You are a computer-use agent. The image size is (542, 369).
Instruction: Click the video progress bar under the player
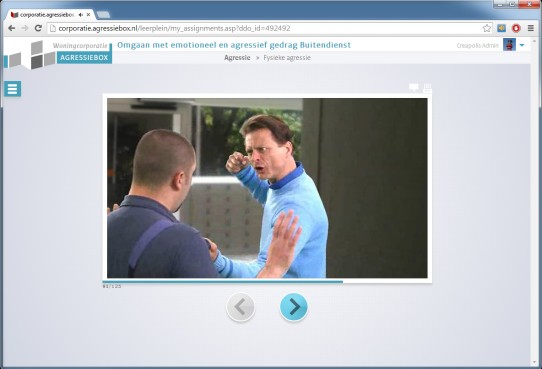(267, 282)
